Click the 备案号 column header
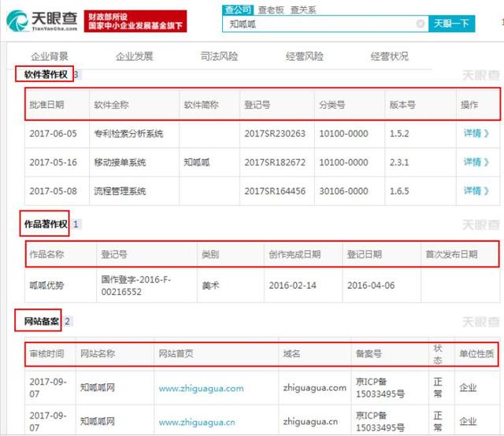Image resolution: width=504 pixels, height=436 pixels. click(369, 354)
